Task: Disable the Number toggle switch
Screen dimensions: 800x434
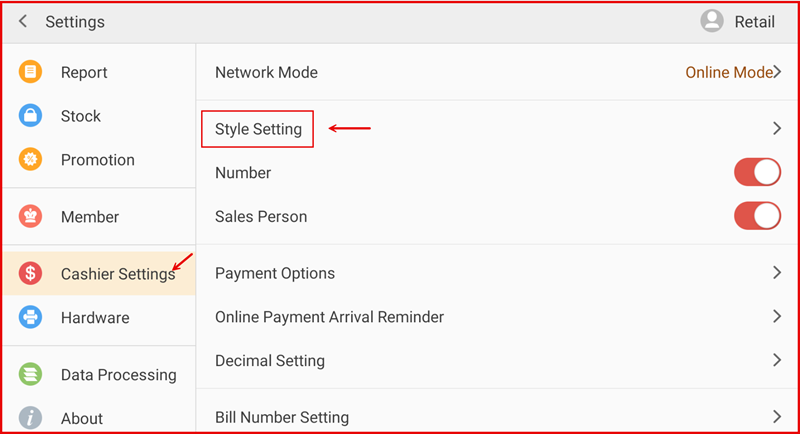Action: tap(757, 172)
